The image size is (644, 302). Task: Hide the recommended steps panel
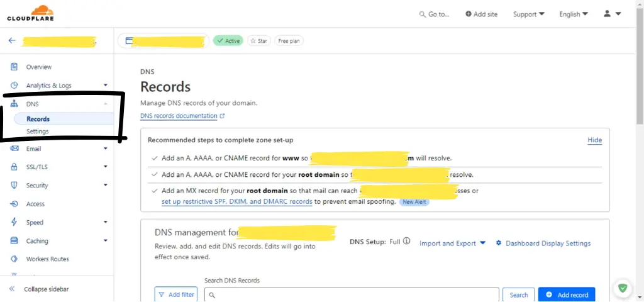tap(594, 140)
